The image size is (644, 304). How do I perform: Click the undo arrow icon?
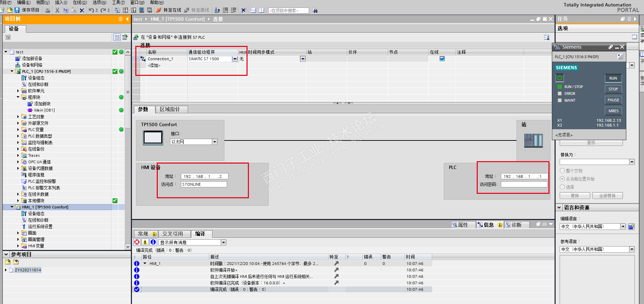point(91,10)
